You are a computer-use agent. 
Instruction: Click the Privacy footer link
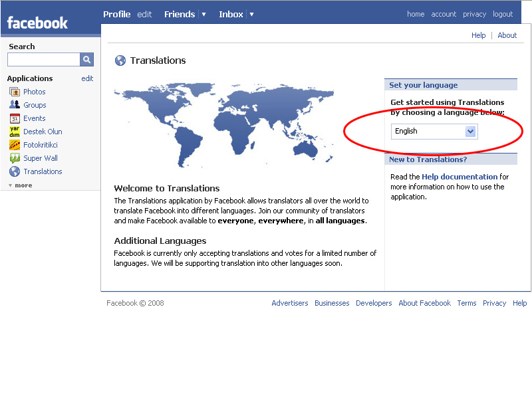[494, 303]
